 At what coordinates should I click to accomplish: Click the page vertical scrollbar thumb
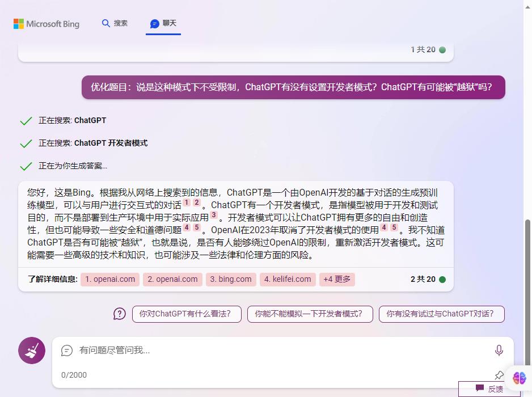point(527,293)
